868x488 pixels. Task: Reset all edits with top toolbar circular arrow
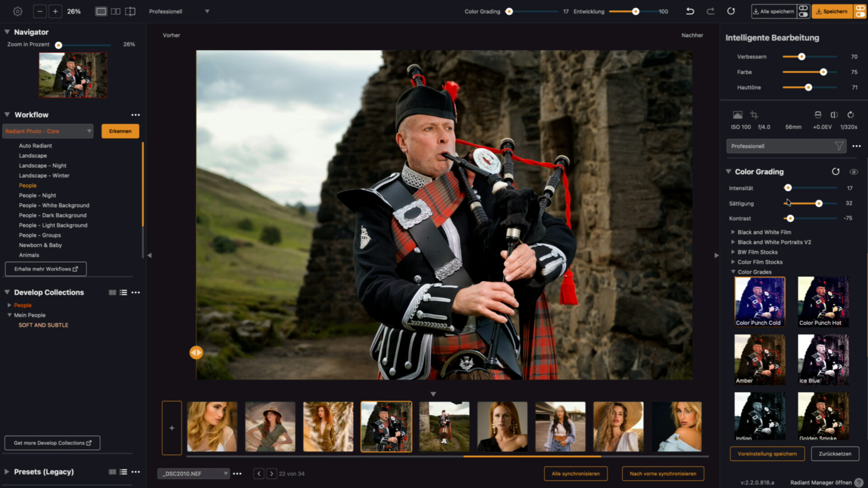pyautogui.click(x=731, y=11)
